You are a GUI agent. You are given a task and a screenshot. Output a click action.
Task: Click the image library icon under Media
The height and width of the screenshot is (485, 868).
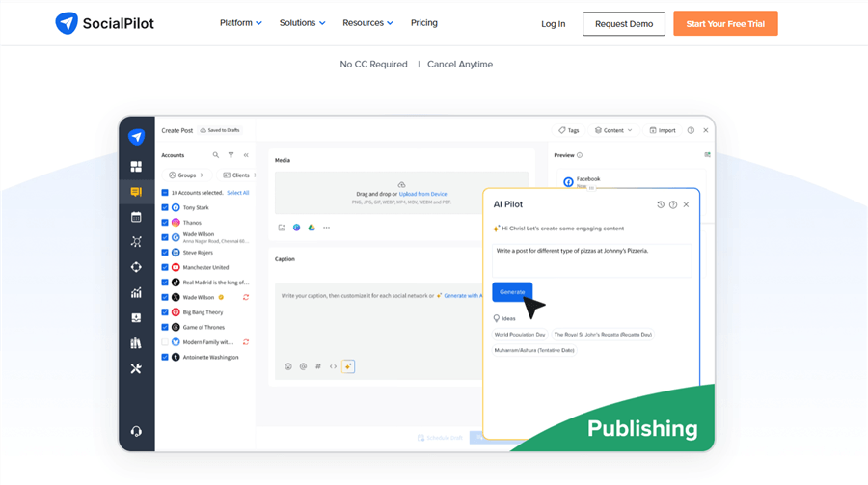click(x=282, y=228)
